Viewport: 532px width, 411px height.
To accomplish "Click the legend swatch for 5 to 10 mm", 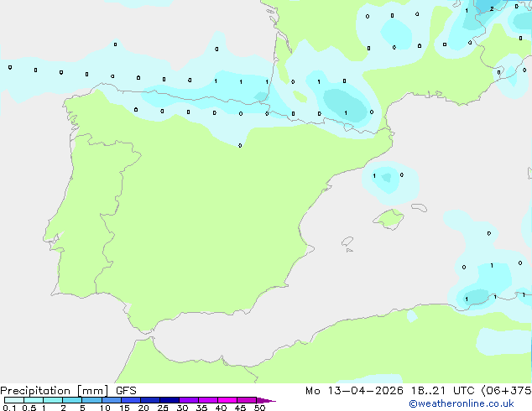I will (x=91, y=400).
